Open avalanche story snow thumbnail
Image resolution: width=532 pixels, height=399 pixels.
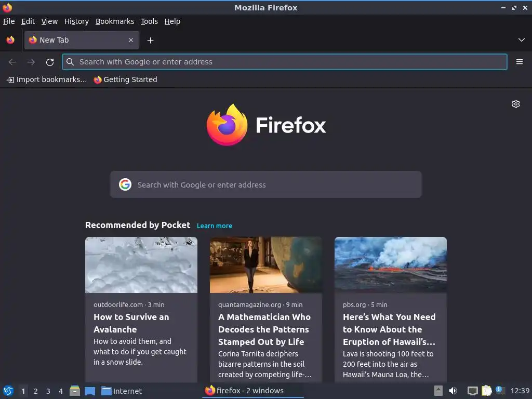pyautogui.click(x=141, y=265)
